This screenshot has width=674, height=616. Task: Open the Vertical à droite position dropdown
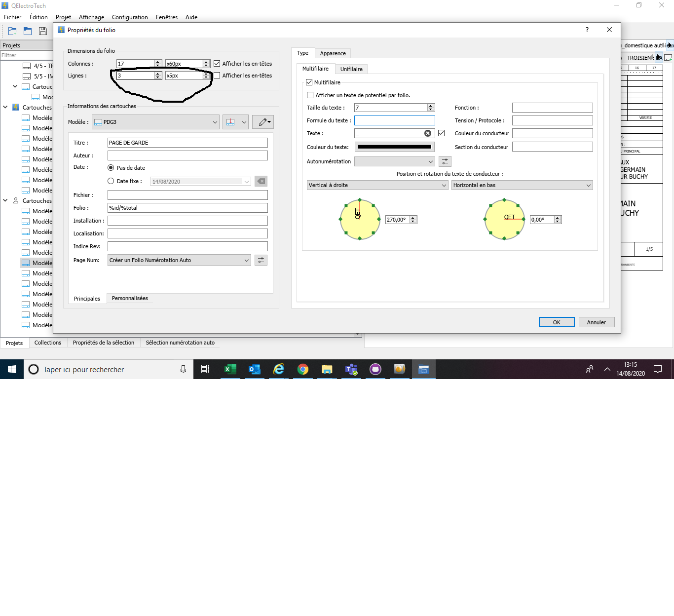[x=377, y=185]
